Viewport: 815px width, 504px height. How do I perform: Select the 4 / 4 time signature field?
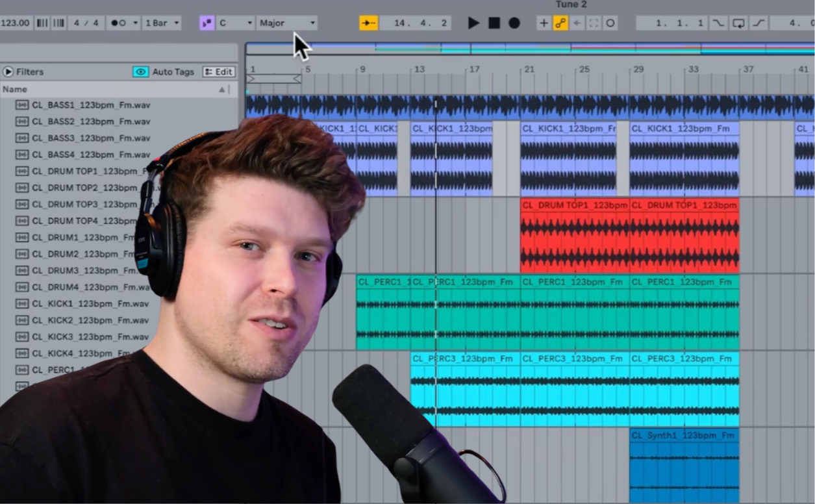[x=86, y=23]
